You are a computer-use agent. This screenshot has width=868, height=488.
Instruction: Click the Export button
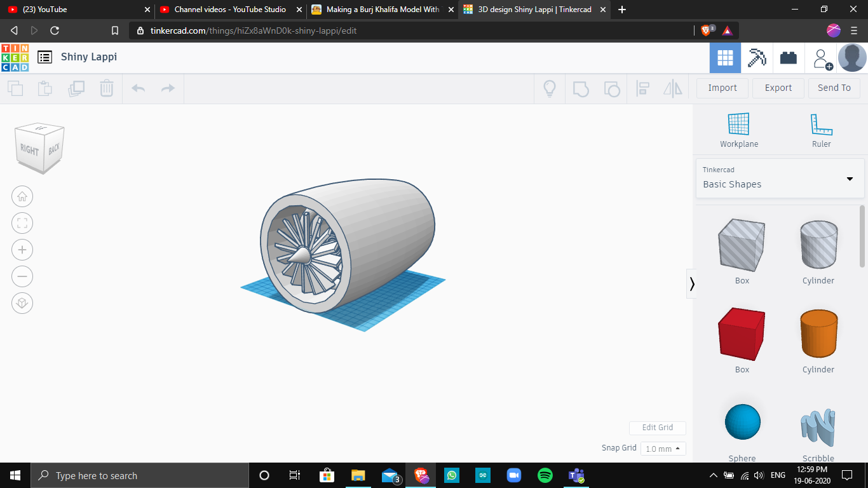point(778,88)
